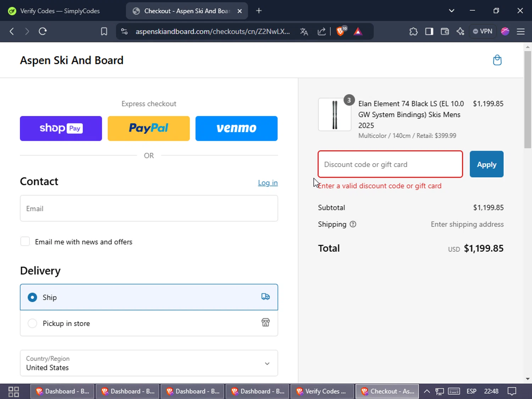Click the browser forward arrow
532x399 pixels.
pyautogui.click(x=27, y=32)
